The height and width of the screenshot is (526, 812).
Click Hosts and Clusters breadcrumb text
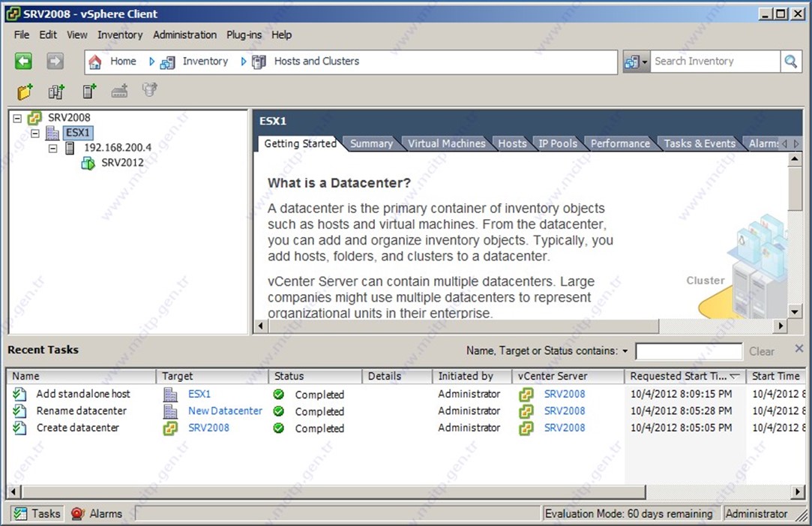click(316, 61)
